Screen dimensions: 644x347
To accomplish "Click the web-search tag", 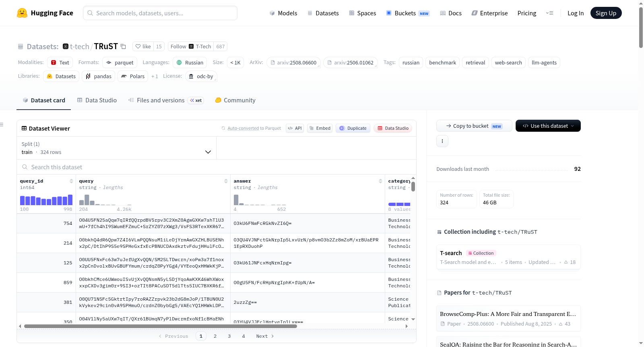I will click(x=508, y=62).
